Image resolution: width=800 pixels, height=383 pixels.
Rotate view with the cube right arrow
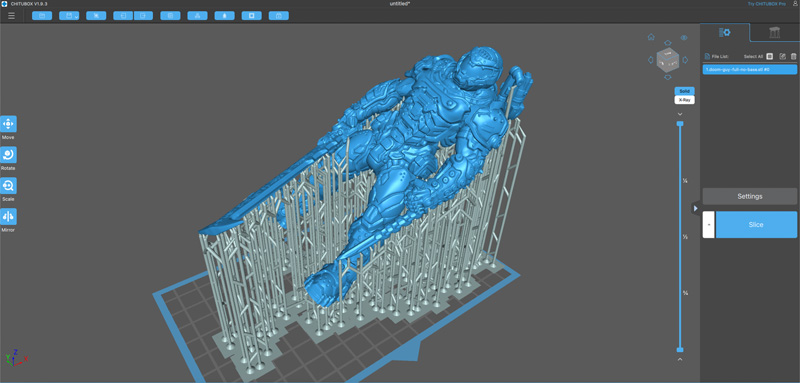[685, 60]
